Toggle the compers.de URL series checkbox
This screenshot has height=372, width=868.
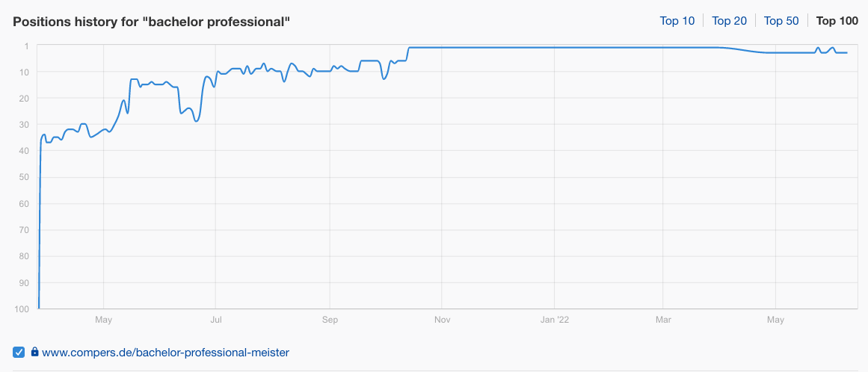tap(19, 352)
